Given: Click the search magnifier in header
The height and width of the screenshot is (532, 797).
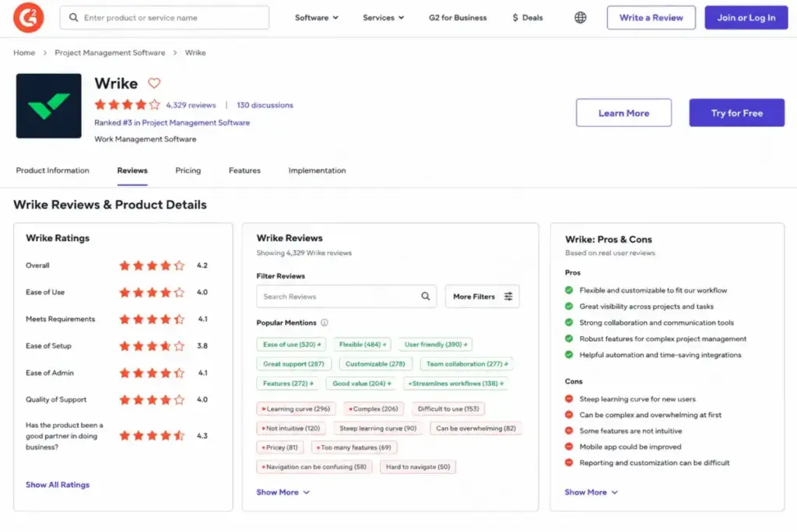Looking at the screenshot, I should pyautogui.click(x=74, y=18).
